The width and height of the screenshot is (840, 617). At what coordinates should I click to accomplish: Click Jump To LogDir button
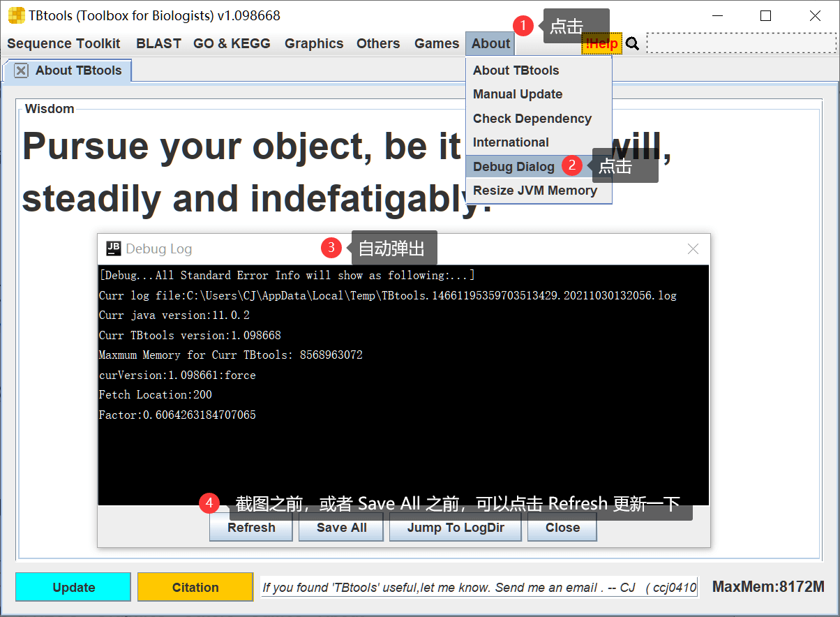(456, 528)
